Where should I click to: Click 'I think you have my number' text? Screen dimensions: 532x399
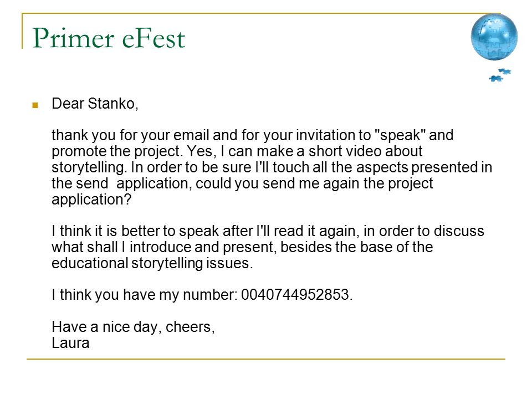tap(145, 295)
